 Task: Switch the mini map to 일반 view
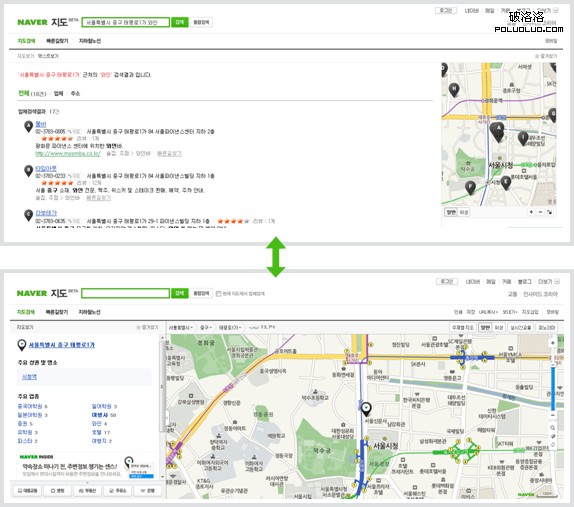451,212
